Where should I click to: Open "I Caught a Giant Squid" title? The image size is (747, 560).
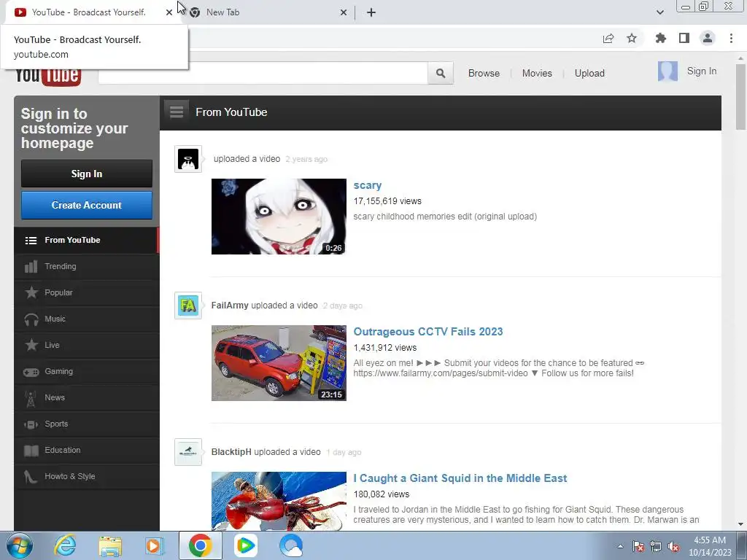tap(460, 478)
